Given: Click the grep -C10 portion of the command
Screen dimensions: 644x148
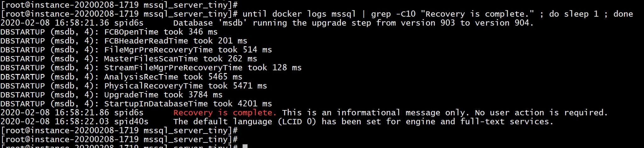Looking at the screenshot, I should point(393,14).
